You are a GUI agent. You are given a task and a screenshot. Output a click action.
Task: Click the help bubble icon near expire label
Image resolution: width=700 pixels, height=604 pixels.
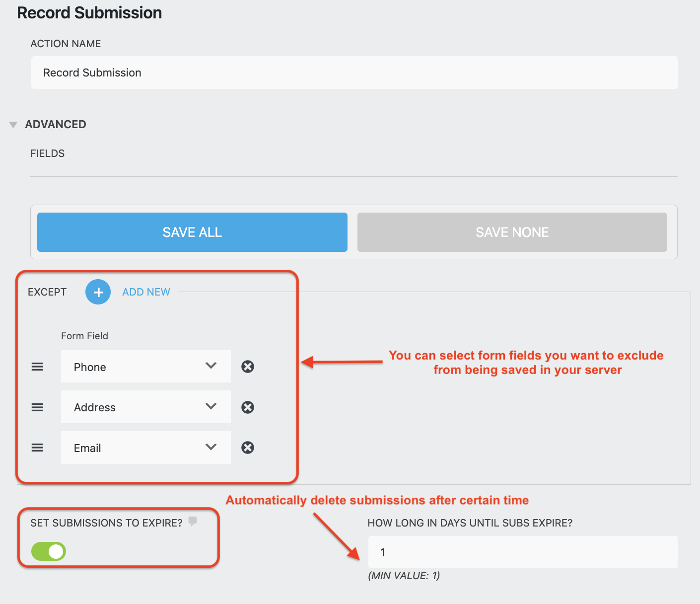[193, 521]
